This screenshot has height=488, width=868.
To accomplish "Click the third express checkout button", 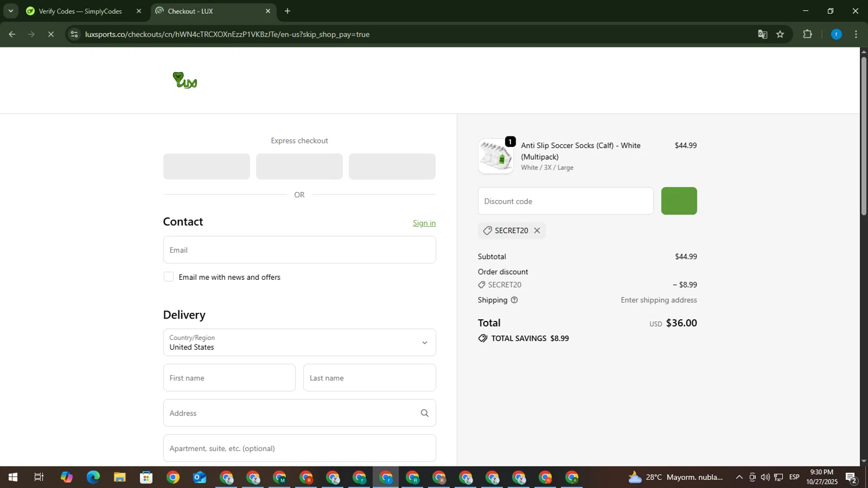I will tap(392, 167).
